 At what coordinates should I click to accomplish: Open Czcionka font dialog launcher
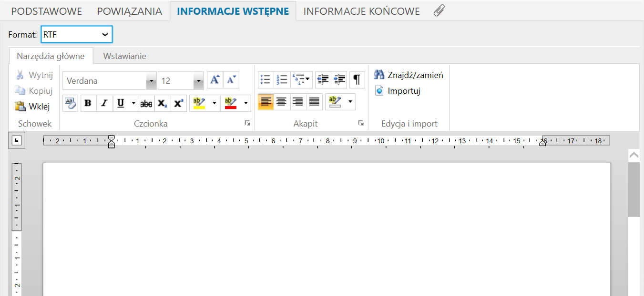coord(247,123)
